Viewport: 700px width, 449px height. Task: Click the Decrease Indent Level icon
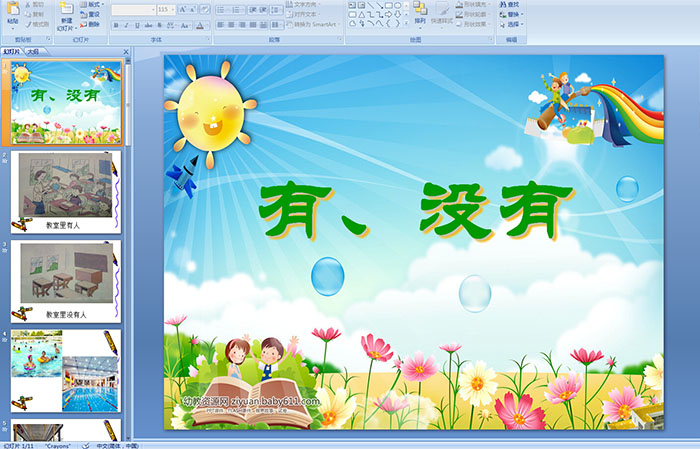pos(253,10)
